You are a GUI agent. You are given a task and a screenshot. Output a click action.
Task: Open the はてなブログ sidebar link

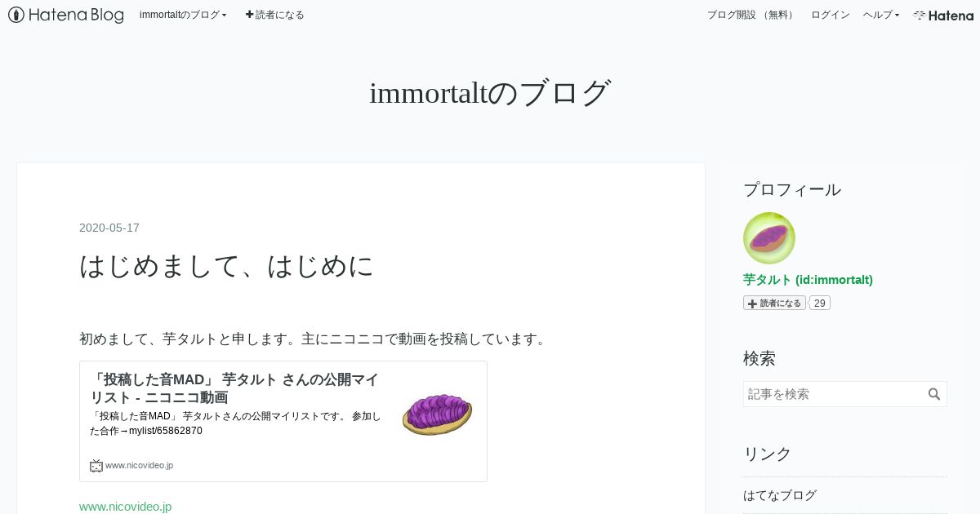780,495
